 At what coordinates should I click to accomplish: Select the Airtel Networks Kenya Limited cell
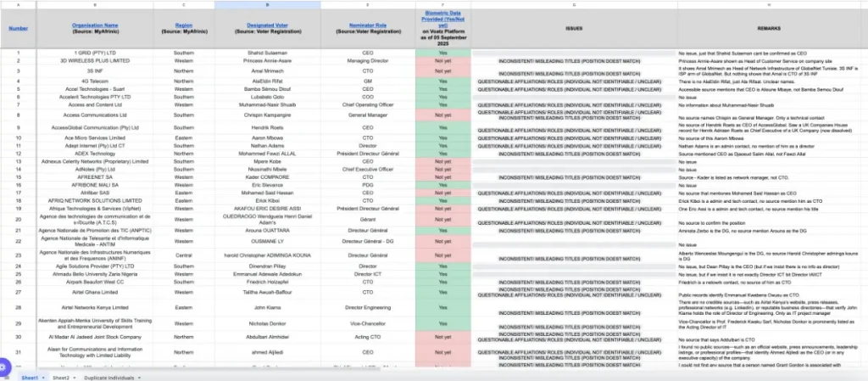[95, 307]
